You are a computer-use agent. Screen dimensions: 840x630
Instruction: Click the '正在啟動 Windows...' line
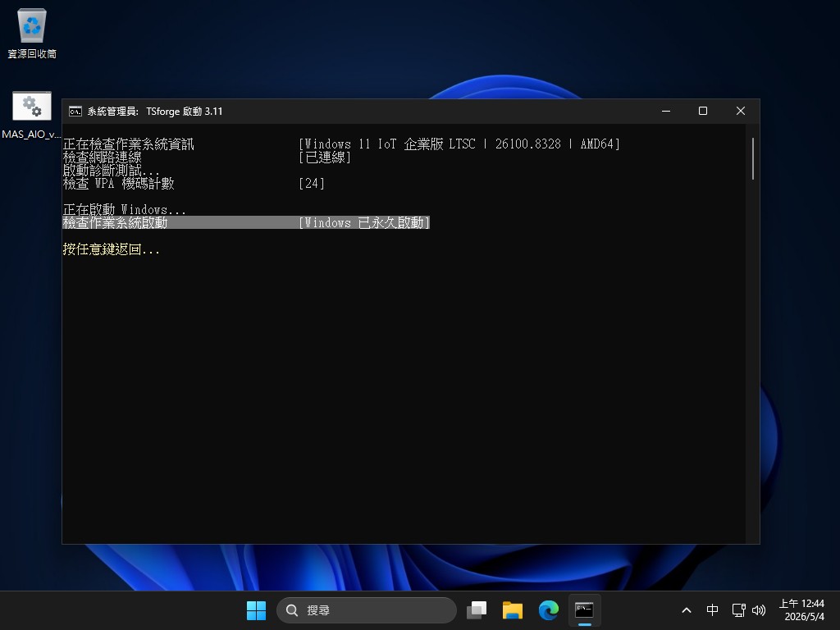click(x=125, y=209)
